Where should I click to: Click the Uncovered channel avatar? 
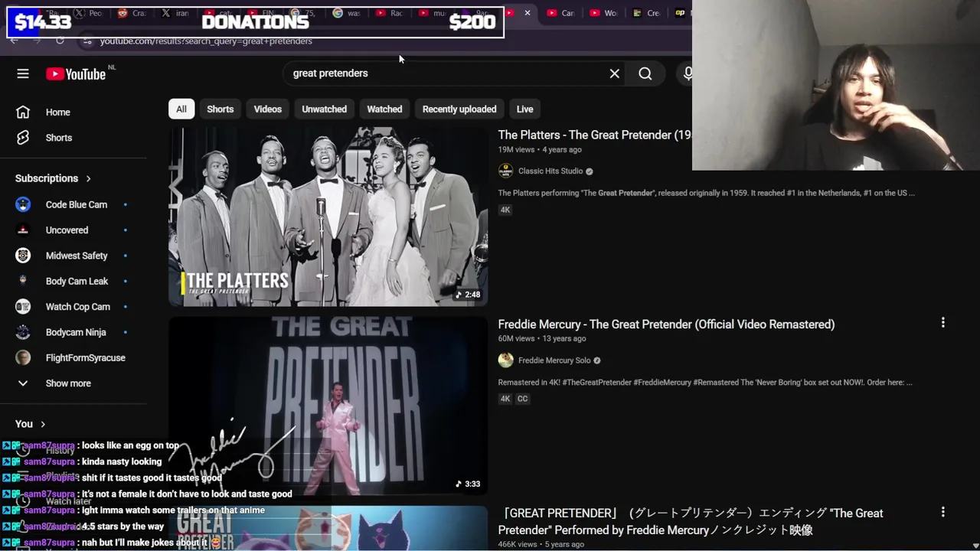[23, 230]
